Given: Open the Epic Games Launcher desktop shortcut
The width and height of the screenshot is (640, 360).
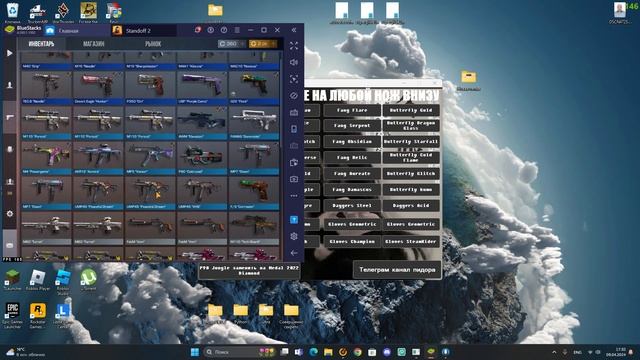Looking at the screenshot, I should tap(12, 315).
